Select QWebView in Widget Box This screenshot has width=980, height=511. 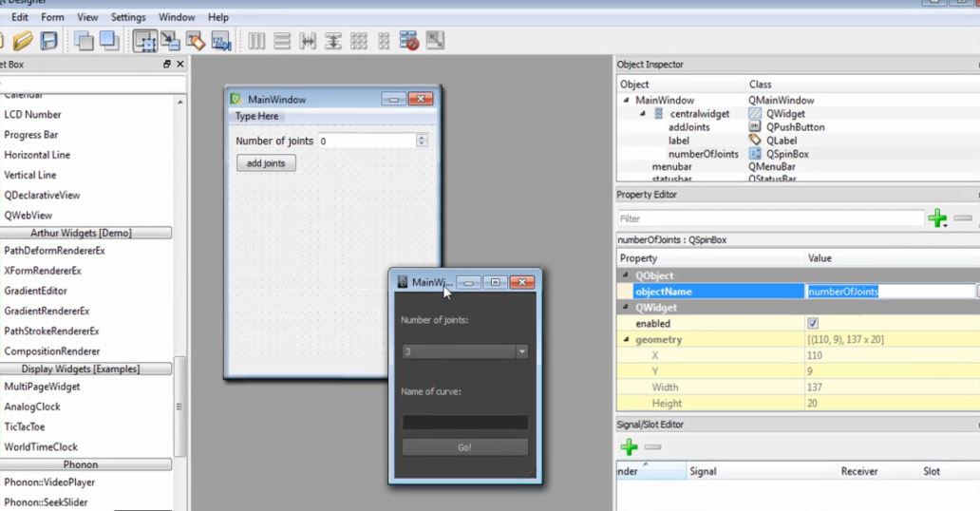point(28,216)
